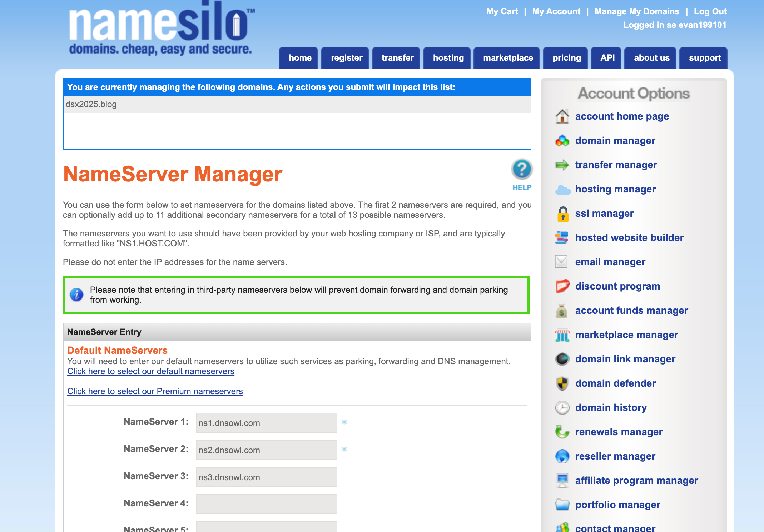Select our Premium nameservers link
This screenshot has height=532, width=764.
point(155,391)
